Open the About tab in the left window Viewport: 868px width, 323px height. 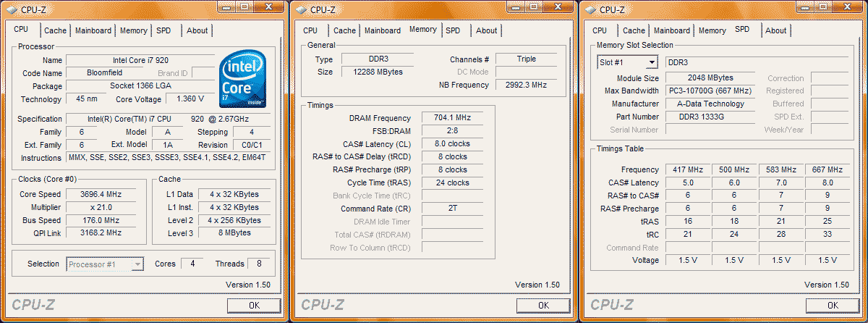197,30
